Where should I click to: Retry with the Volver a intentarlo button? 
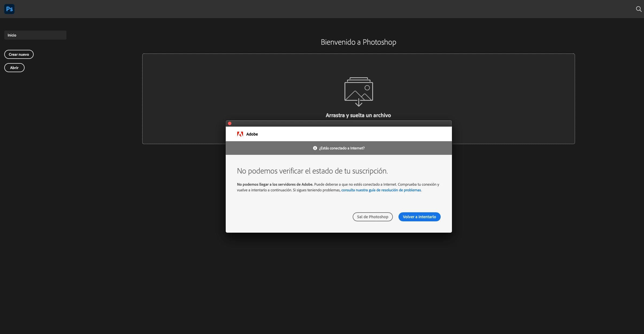pyautogui.click(x=419, y=217)
